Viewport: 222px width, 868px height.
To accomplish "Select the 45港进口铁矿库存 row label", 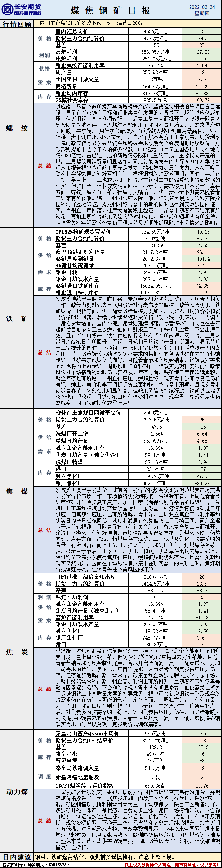I will point(78,286).
